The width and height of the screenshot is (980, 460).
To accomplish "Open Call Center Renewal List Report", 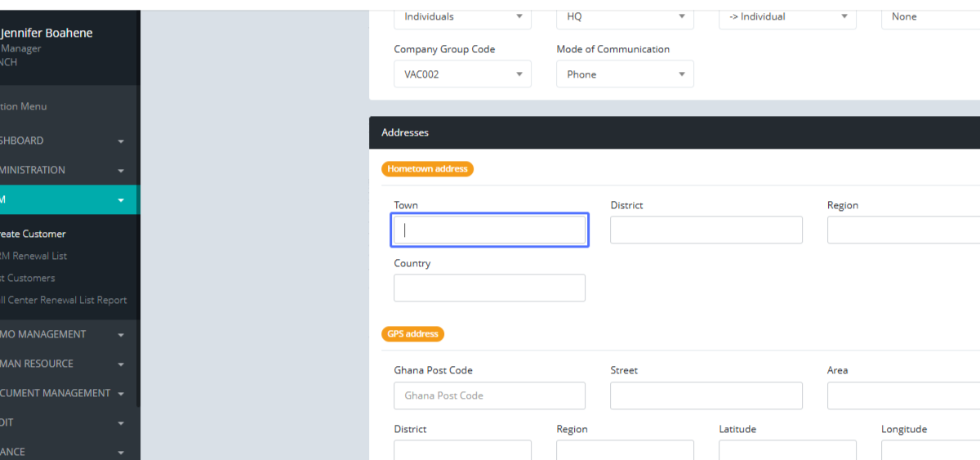I will point(65,300).
